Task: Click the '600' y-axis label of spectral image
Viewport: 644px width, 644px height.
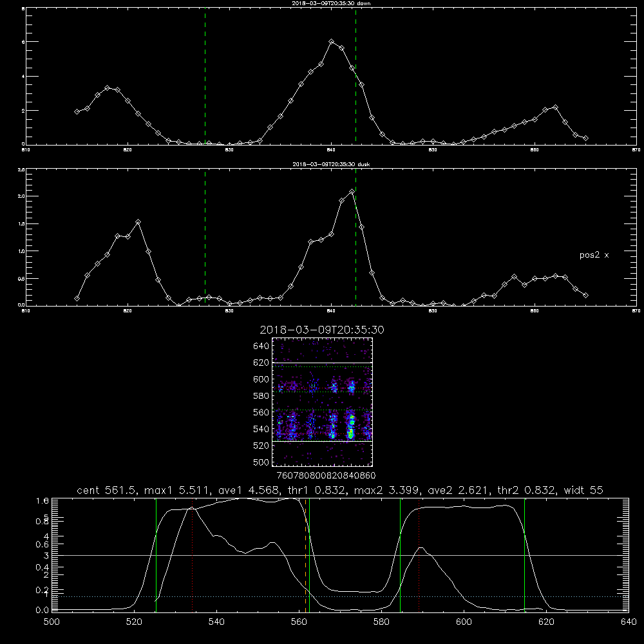Action: (261, 379)
